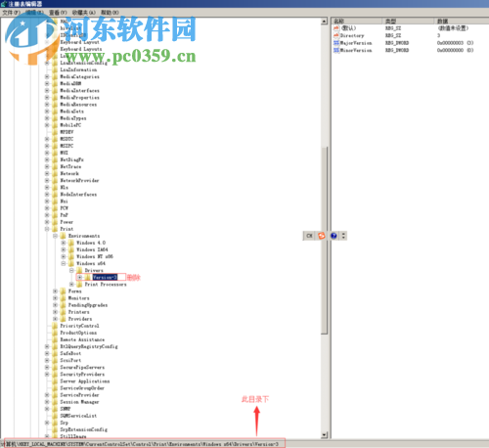Click the Windows 4.0 folder icon
Screen dimensions: 489x448
pyautogui.click(x=71, y=243)
